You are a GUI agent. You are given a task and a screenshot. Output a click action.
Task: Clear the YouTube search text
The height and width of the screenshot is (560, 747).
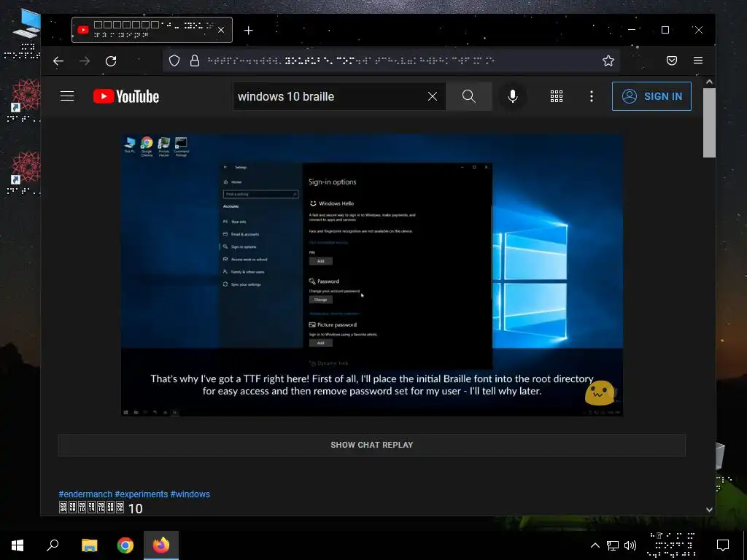[x=432, y=97]
